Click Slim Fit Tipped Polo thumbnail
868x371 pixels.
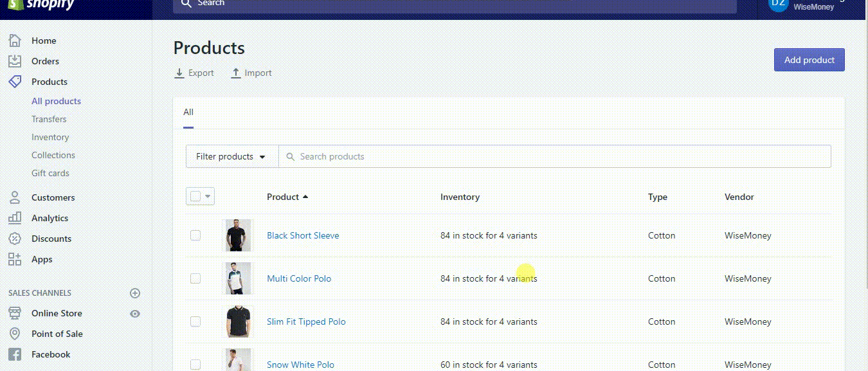pyautogui.click(x=237, y=321)
